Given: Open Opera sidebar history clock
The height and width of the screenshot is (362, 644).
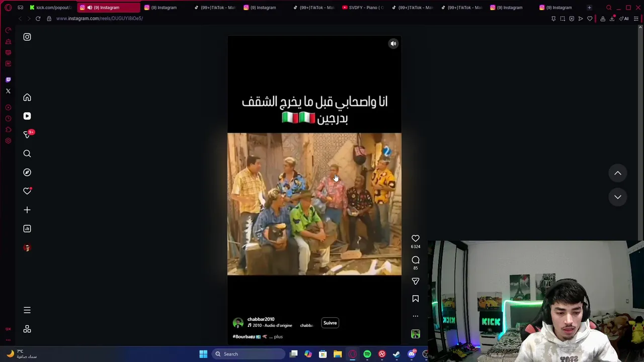Looking at the screenshot, I should coord(8,119).
